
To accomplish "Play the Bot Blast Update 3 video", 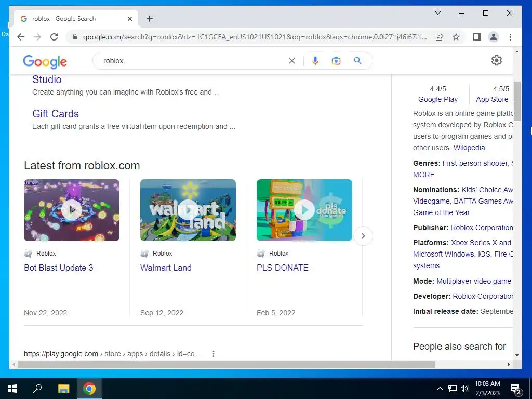I will (72, 210).
